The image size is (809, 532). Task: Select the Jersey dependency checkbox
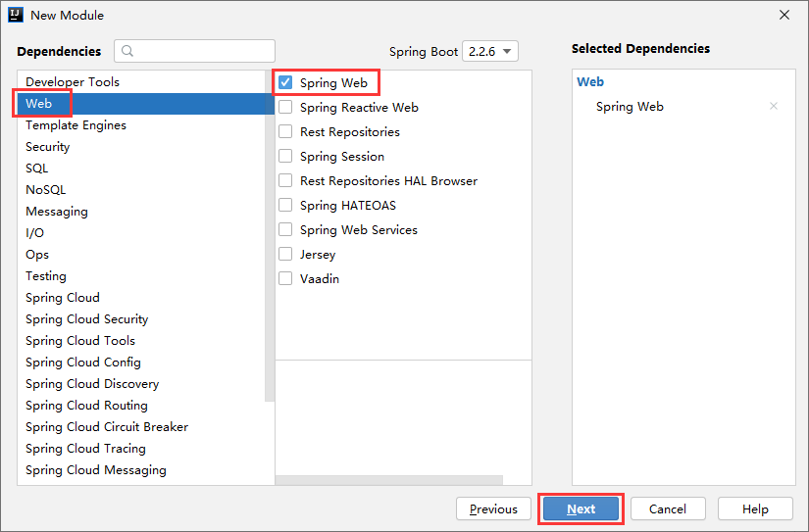click(x=285, y=255)
